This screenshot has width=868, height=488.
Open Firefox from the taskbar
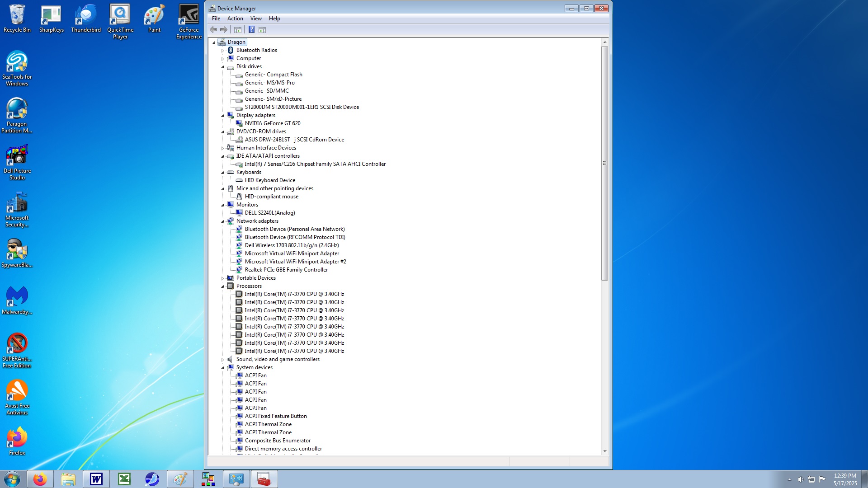click(x=40, y=479)
